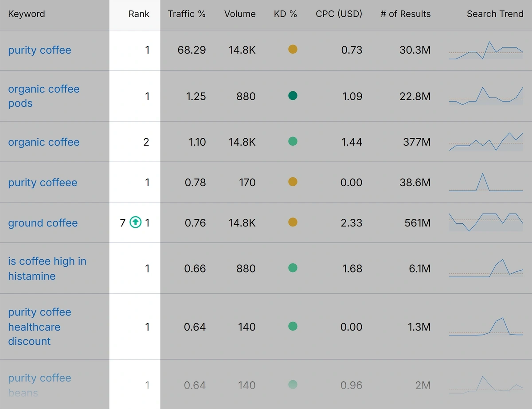
Task: Click the KD dot for is coffee high in histamine
Action: [293, 268]
